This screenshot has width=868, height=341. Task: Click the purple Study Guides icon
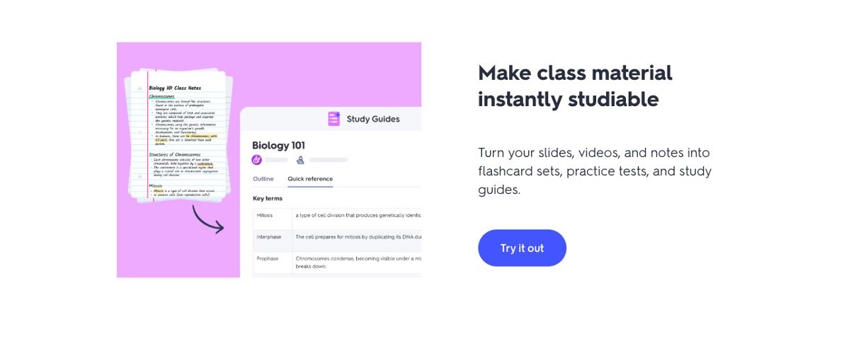pyautogui.click(x=334, y=119)
